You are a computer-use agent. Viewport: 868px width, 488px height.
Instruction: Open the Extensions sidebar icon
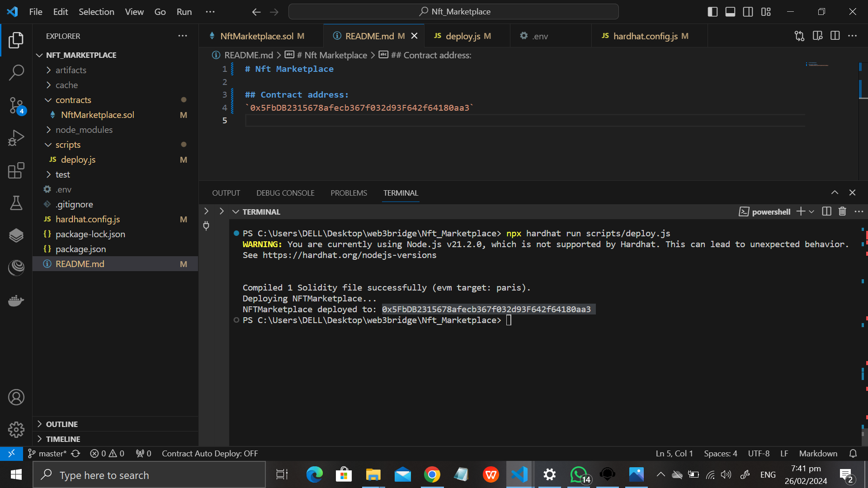[16, 170]
